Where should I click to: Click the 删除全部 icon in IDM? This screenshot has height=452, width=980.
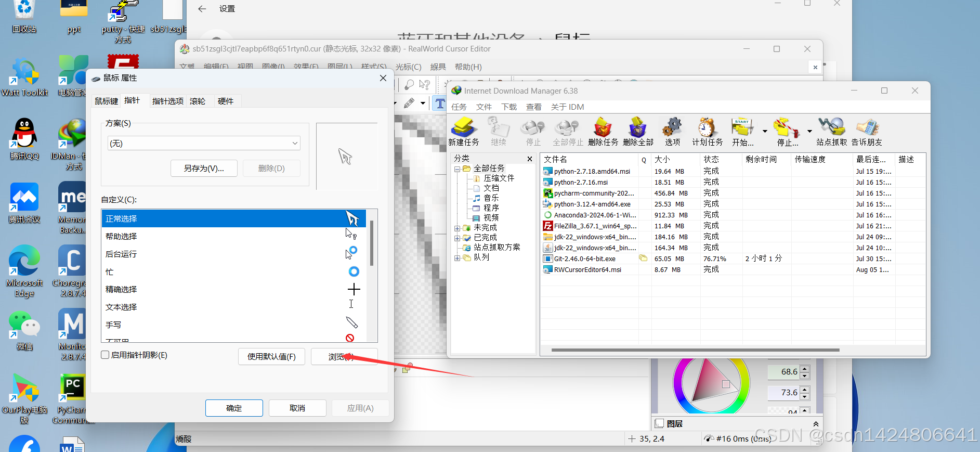[x=638, y=131]
